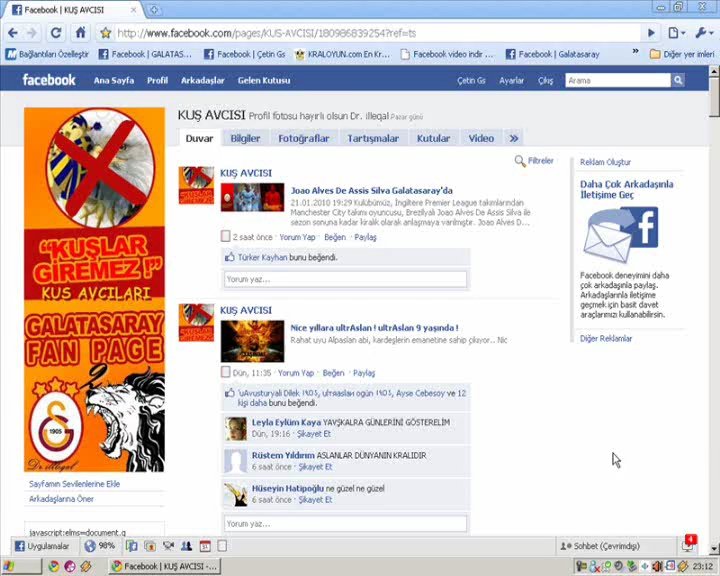Click the comment box under Türker Kayhan like
This screenshot has width=720, height=576.
345,279
